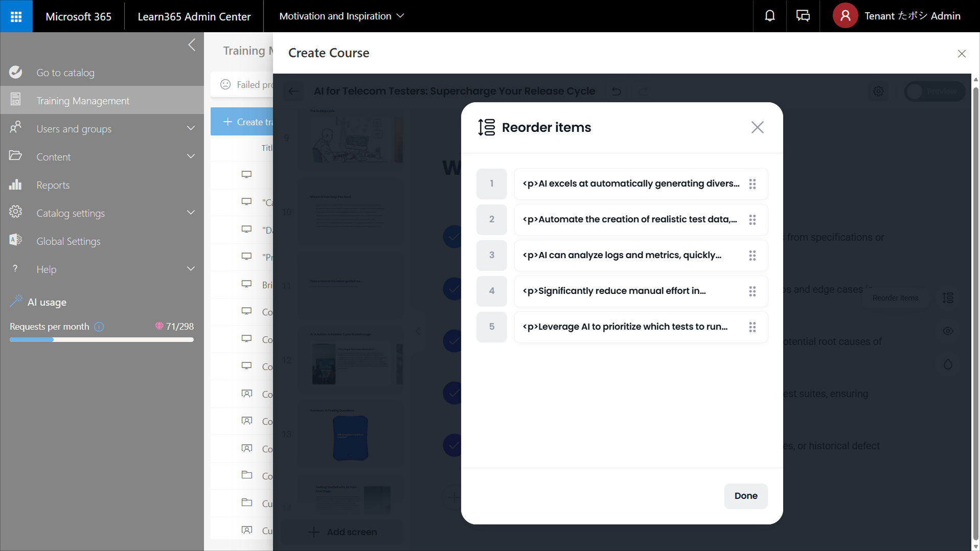
Task: Click the drag handle for item 1
Action: 752,184
